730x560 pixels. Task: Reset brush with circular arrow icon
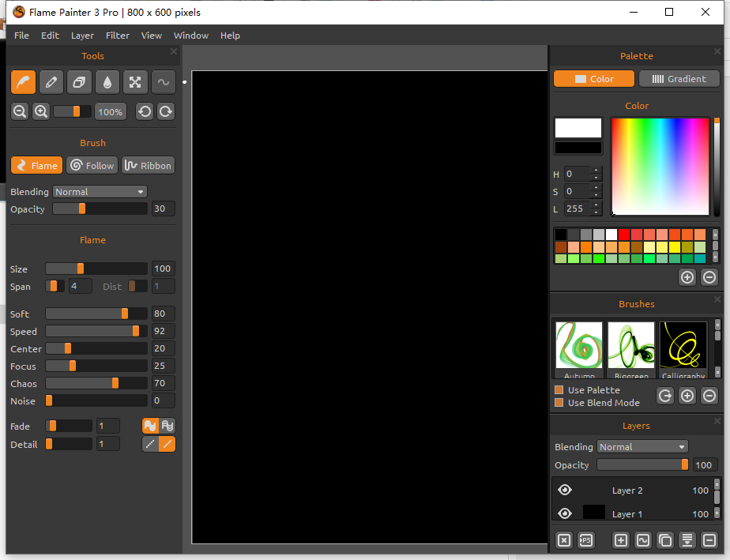coord(665,397)
